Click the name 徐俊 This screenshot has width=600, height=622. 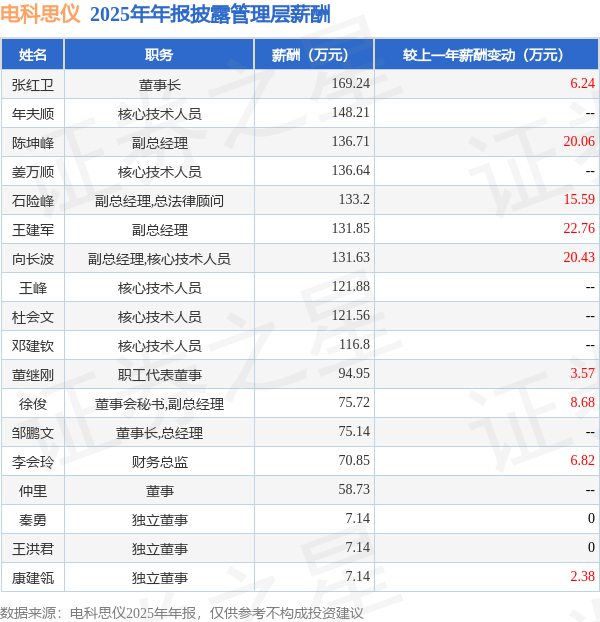tap(33, 404)
